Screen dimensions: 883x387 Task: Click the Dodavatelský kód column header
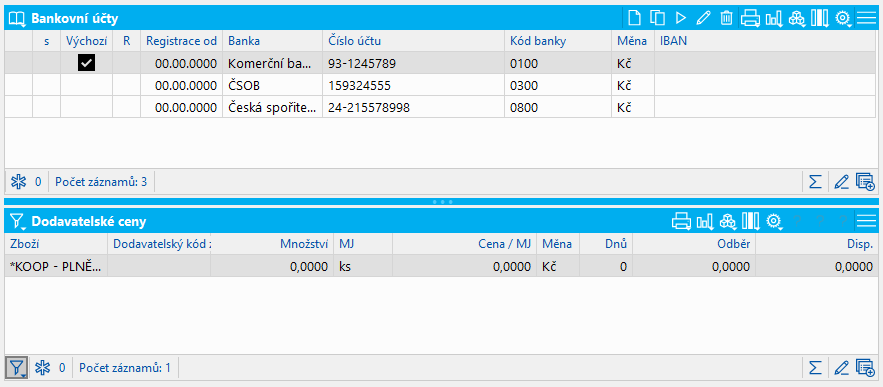(159, 244)
